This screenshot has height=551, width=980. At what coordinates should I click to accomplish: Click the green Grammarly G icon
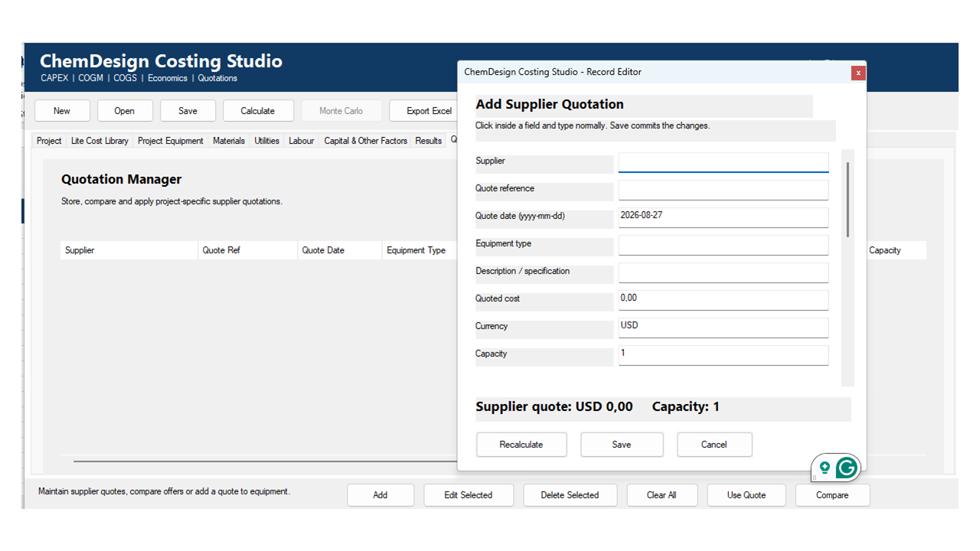tap(846, 468)
